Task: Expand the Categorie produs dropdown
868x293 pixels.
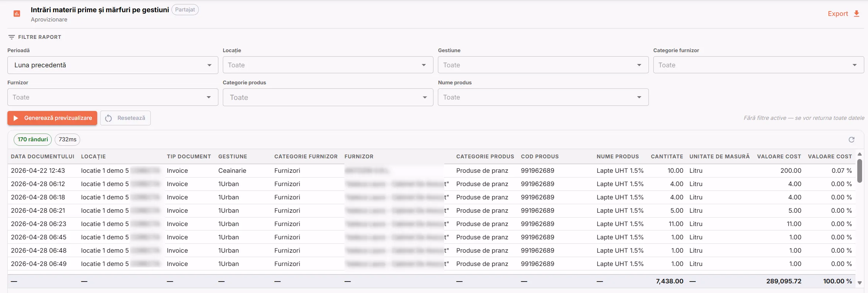Action: (328, 97)
